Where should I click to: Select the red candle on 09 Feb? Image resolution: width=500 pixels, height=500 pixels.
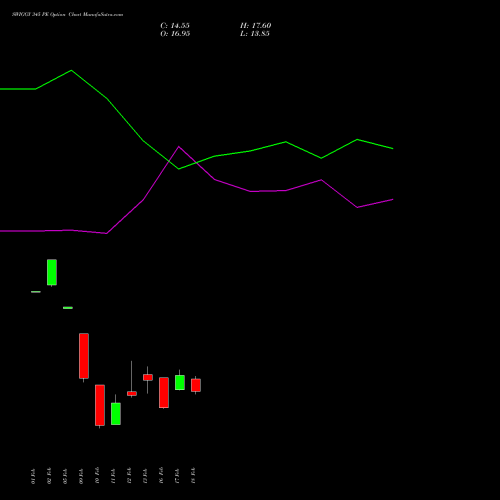(x=84, y=356)
